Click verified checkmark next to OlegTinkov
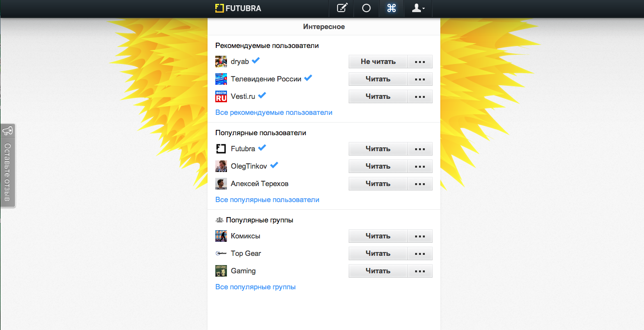This screenshot has width=644, height=330. coord(274,165)
